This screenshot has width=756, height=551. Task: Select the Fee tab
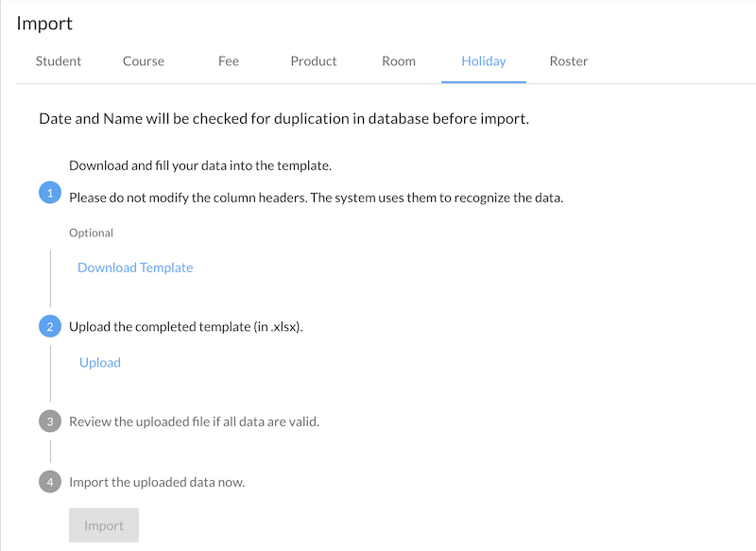229,61
